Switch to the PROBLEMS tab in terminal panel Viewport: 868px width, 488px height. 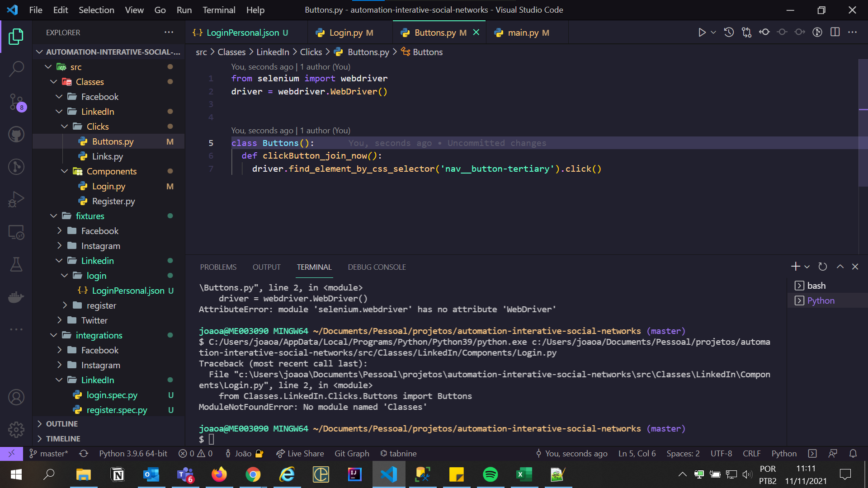(x=218, y=267)
